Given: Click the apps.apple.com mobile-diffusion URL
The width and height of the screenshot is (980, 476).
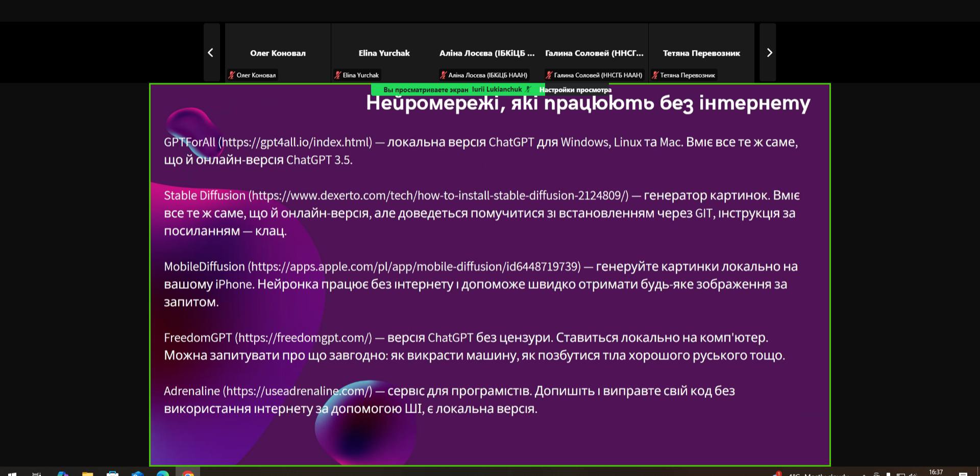Looking at the screenshot, I should 414,267.
